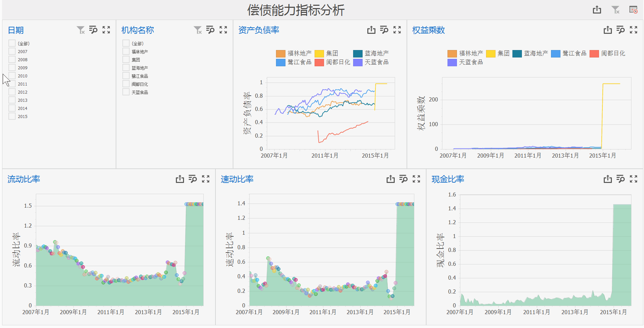The image size is (644, 328).
Task: Open the inspect data icon on 权益乘数
Action: tap(621, 30)
